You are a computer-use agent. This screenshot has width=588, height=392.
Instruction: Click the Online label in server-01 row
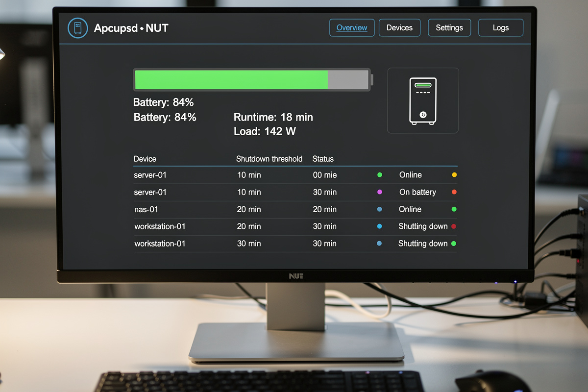(411, 175)
